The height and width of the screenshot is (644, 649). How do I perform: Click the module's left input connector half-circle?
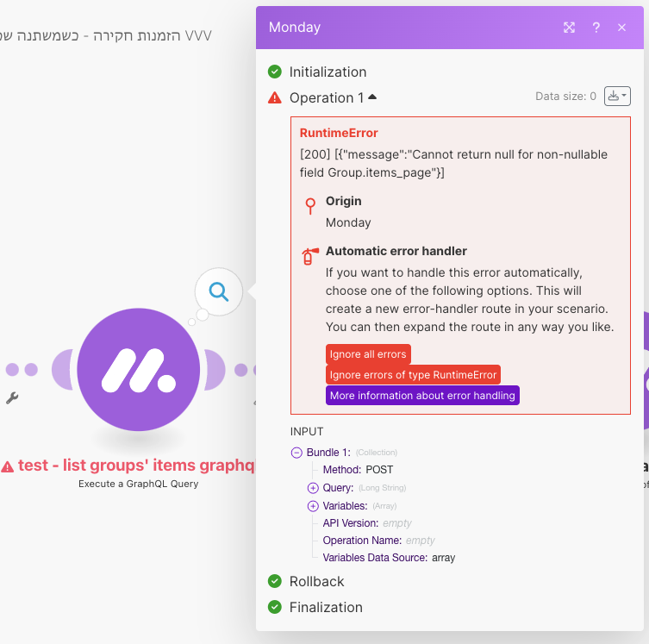coord(62,370)
